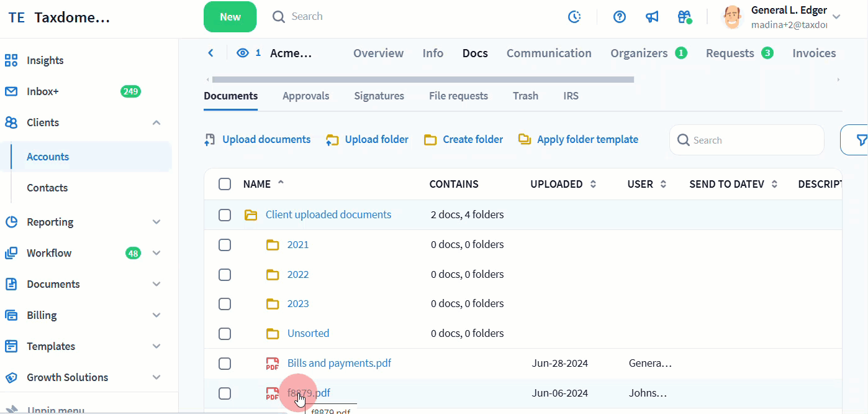Open the announcements megaphone icon

(x=652, y=17)
